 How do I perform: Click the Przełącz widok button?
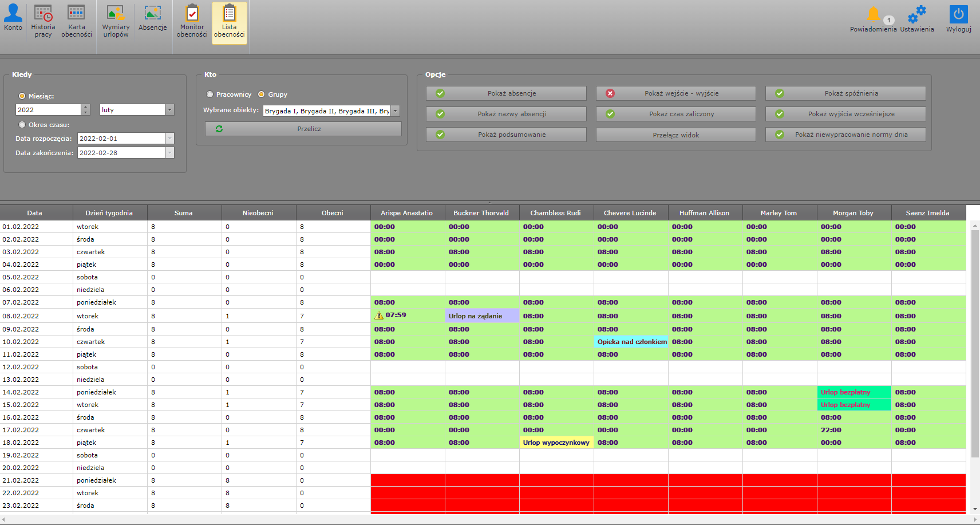[675, 135]
